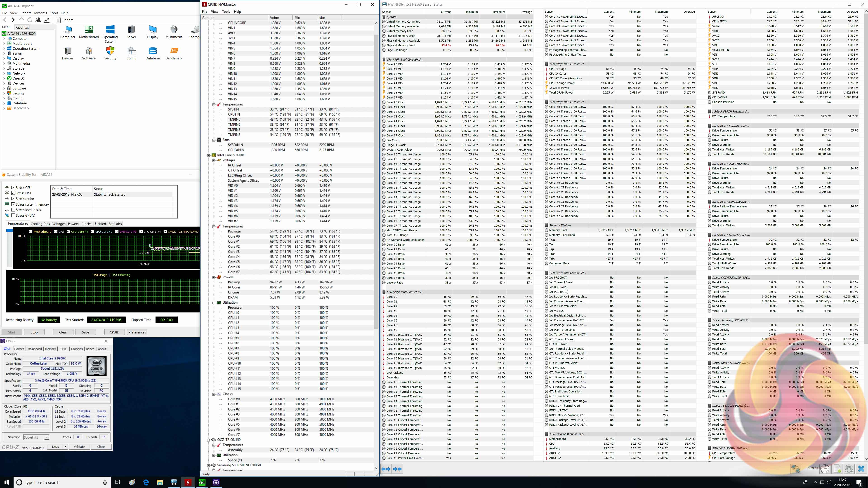
Task: Open Microsoft Edge from the taskbar
Action: (x=146, y=482)
